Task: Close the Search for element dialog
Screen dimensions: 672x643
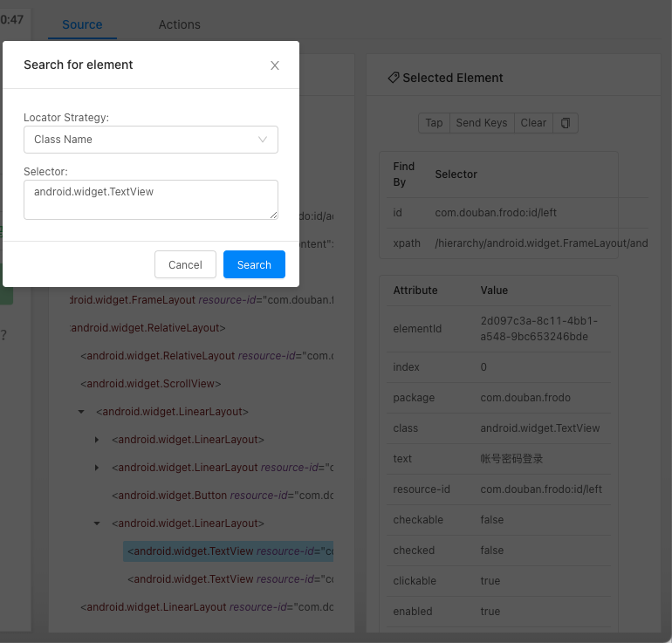Action: tap(275, 65)
